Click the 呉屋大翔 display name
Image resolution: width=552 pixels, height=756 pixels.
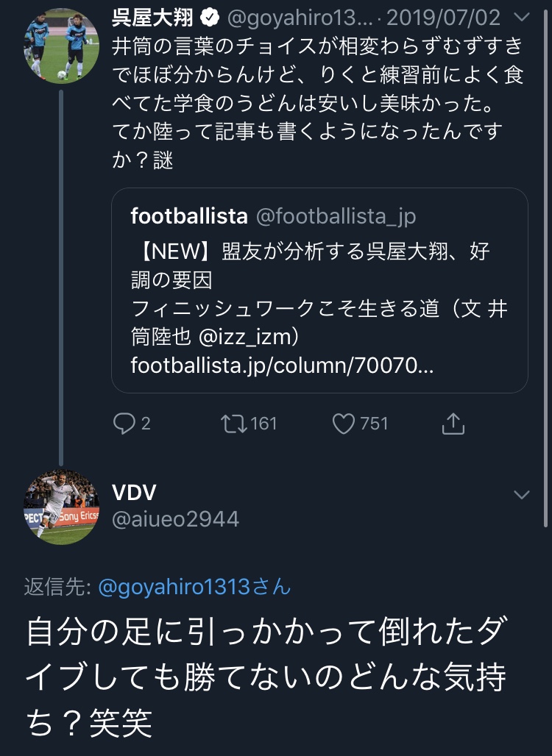click(x=152, y=18)
